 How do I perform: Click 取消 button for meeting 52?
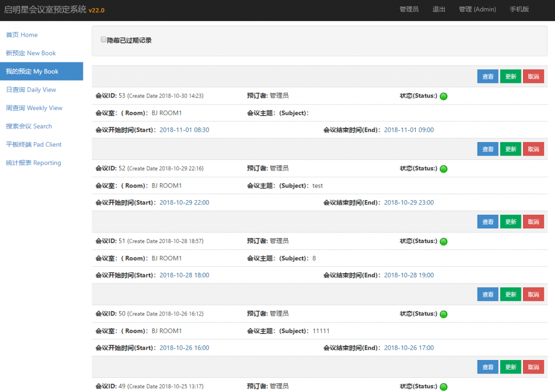[533, 149]
